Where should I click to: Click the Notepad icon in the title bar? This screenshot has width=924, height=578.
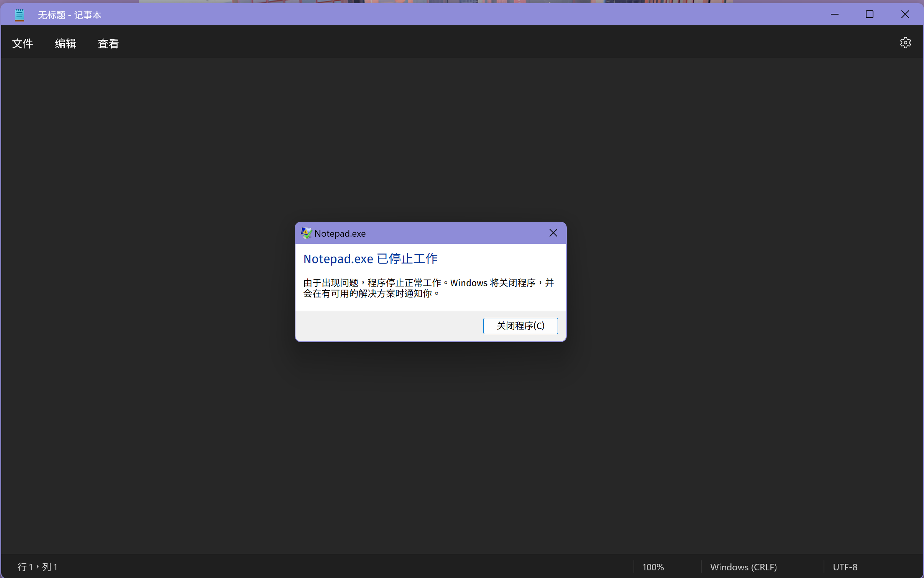[19, 15]
